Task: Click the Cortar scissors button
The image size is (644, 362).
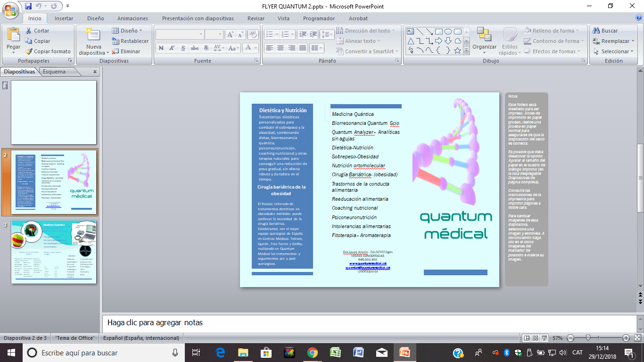Action: [x=37, y=31]
